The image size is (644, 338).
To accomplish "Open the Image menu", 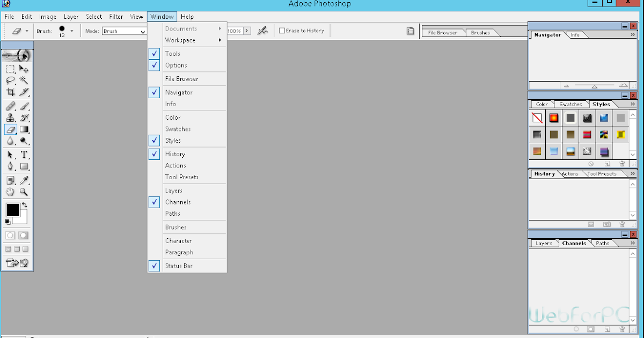I will [48, 17].
